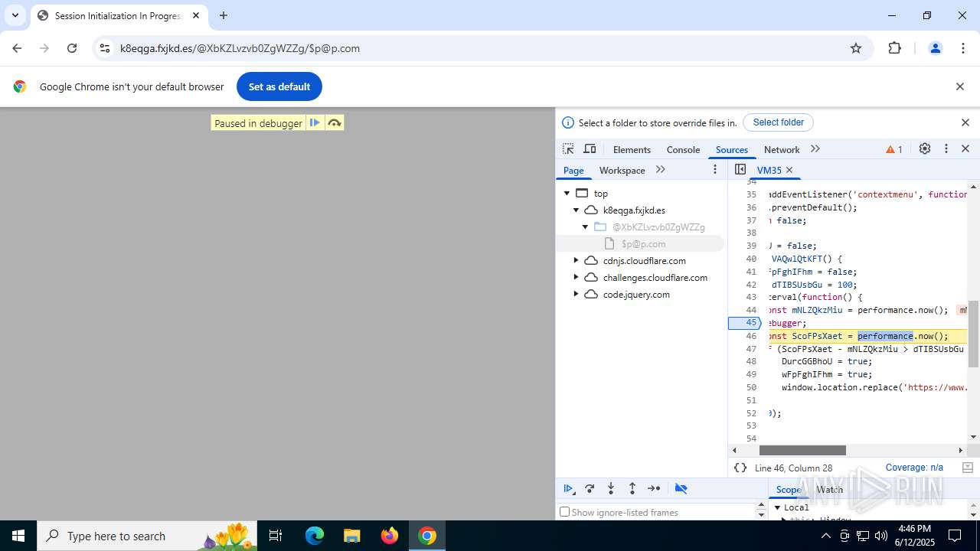
Task: Open Microsoft Edge from taskbar
Action: [315, 536]
